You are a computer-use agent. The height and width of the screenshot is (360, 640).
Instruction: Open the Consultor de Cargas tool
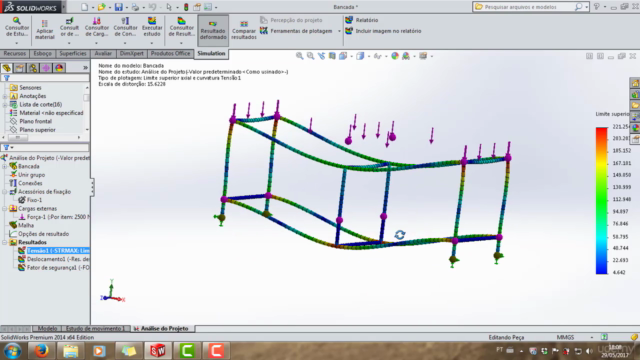pos(97,27)
